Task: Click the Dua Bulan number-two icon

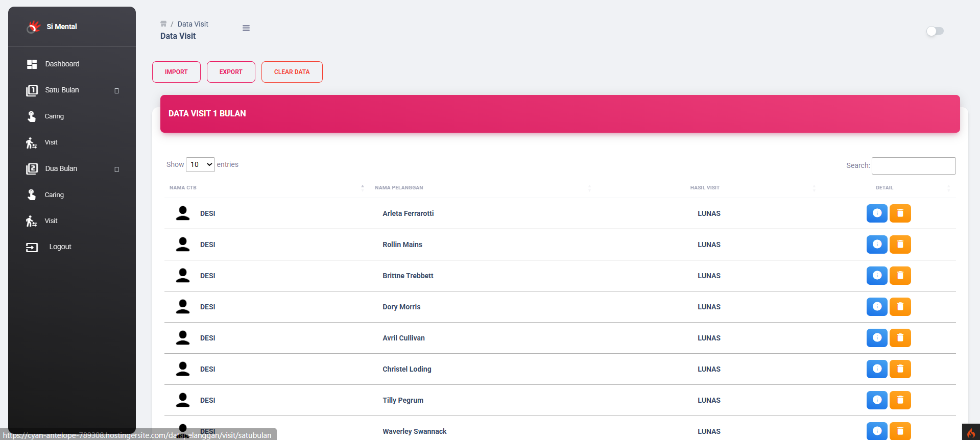Action: [x=32, y=169]
